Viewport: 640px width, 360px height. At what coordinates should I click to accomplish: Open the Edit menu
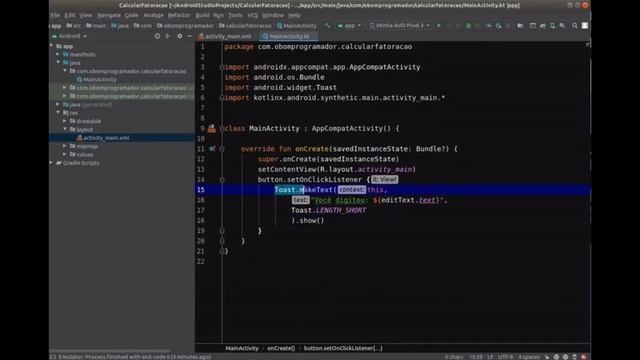[x=70, y=15]
